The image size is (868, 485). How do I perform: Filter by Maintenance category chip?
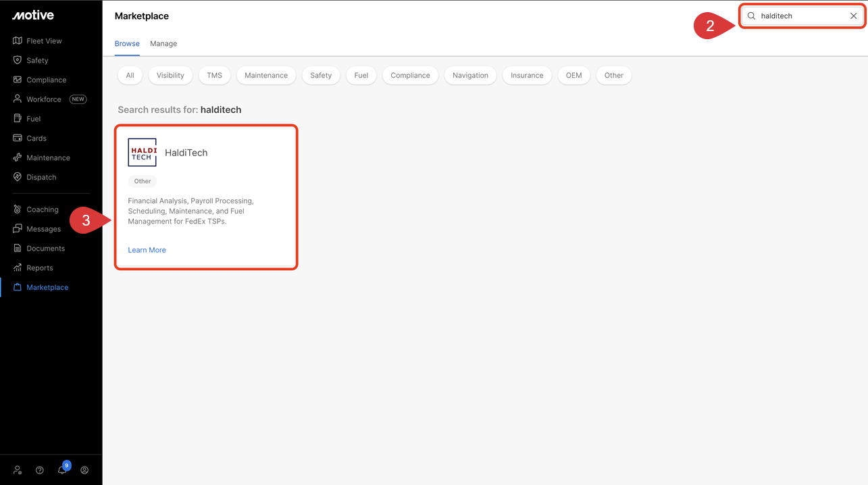click(x=266, y=76)
